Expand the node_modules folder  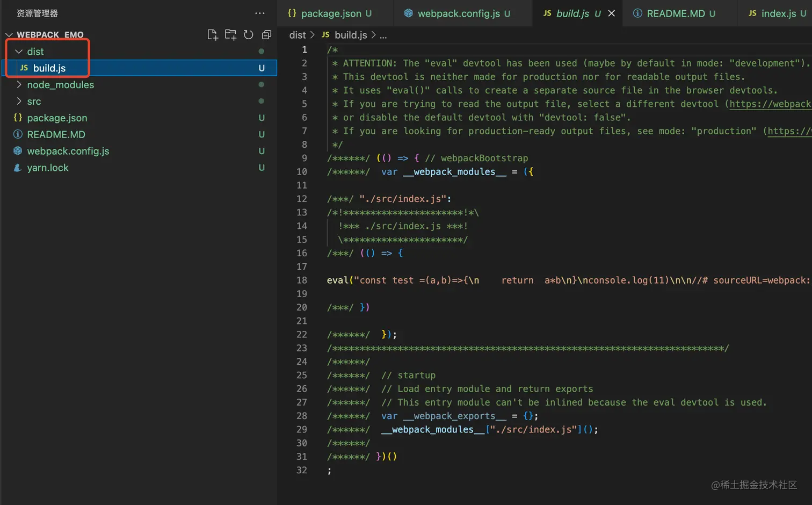click(x=19, y=85)
